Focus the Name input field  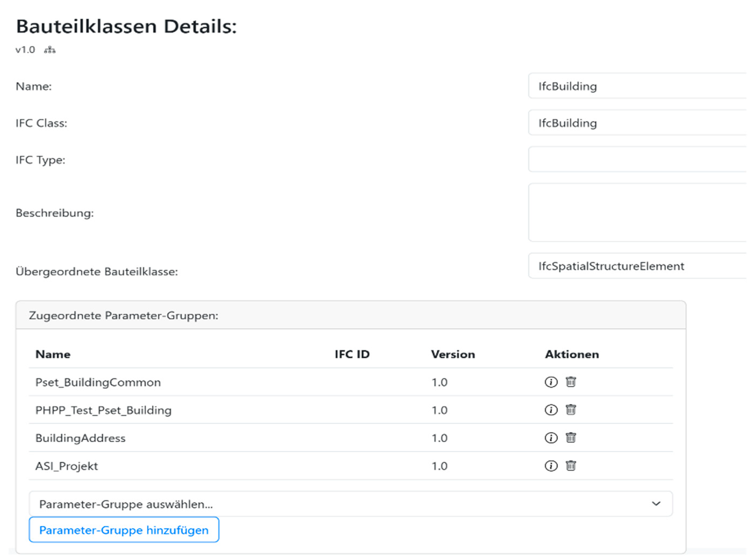637,86
